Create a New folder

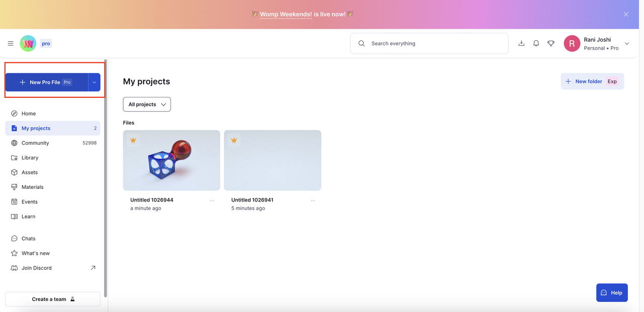592,81
